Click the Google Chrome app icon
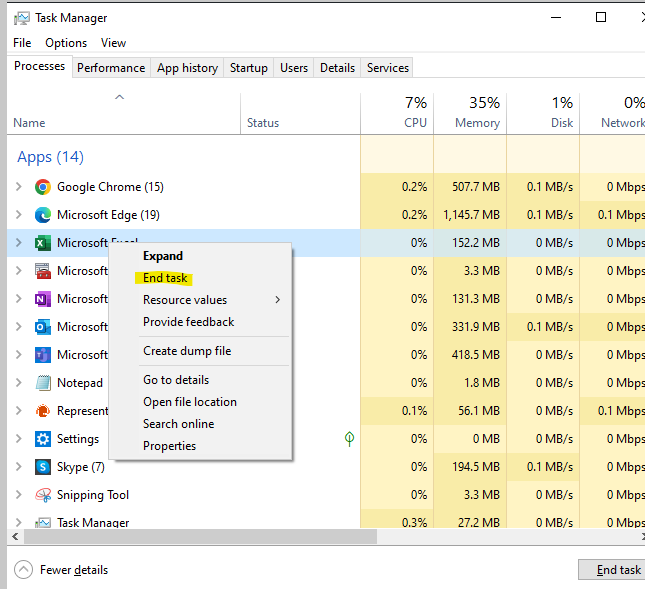645x589 pixels. coord(43,187)
